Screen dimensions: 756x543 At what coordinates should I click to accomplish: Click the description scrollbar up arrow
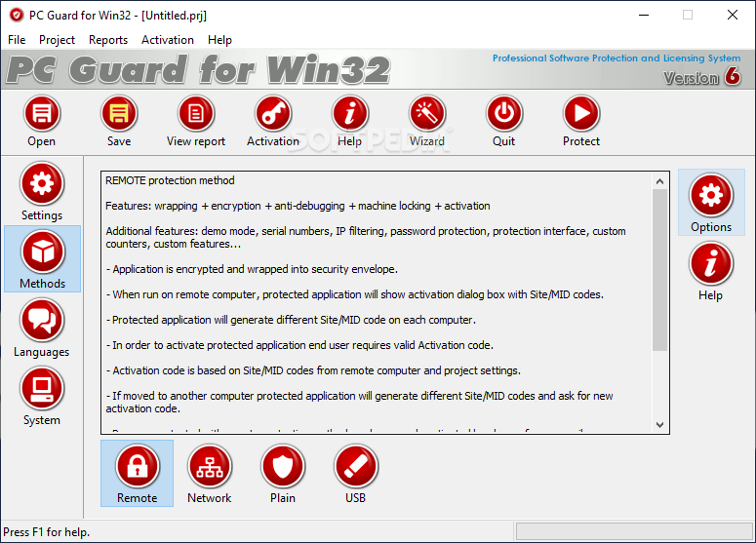coord(660,181)
